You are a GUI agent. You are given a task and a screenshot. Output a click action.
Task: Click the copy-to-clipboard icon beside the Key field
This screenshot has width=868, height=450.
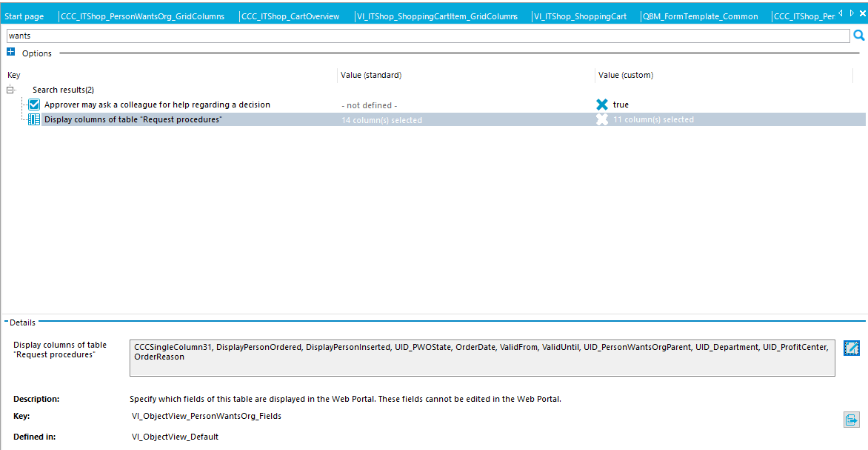click(851, 420)
